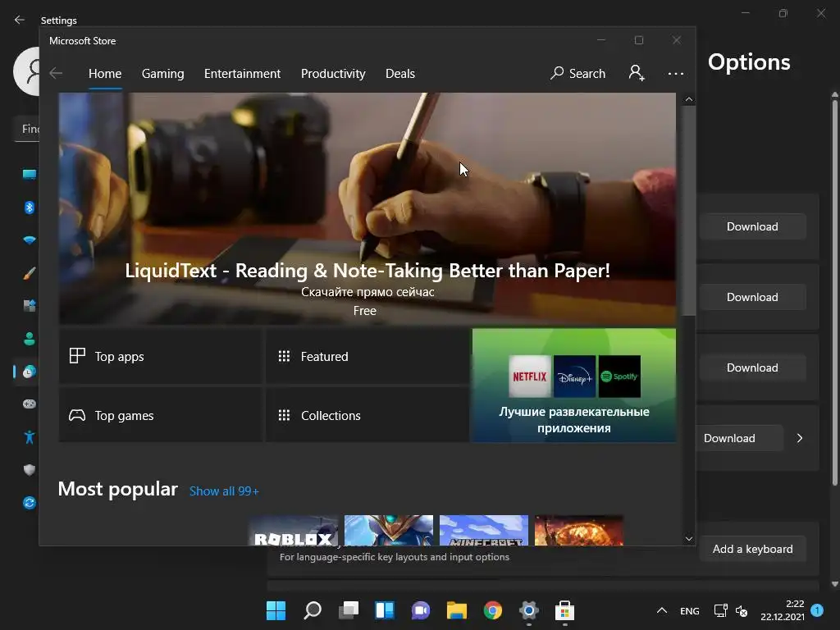Screen dimensions: 840x630
Task: Click the Settings user profile avatar
Action: (x=26, y=71)
